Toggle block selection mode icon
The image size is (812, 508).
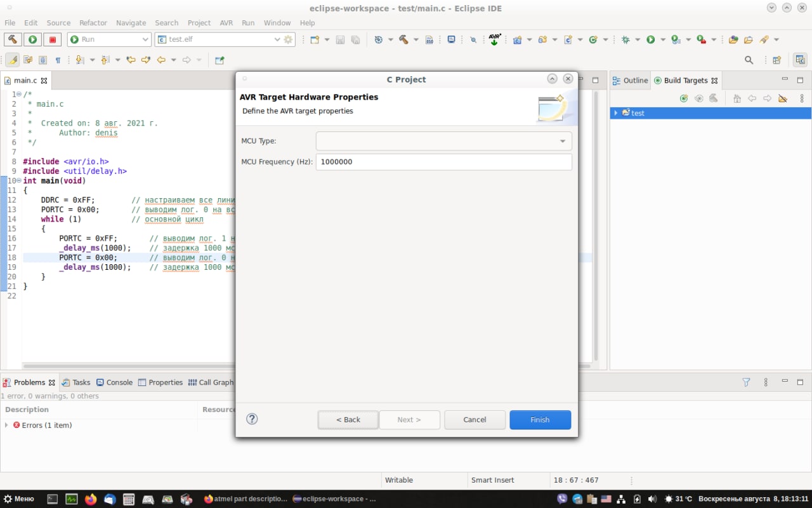(x=43, y=60)
